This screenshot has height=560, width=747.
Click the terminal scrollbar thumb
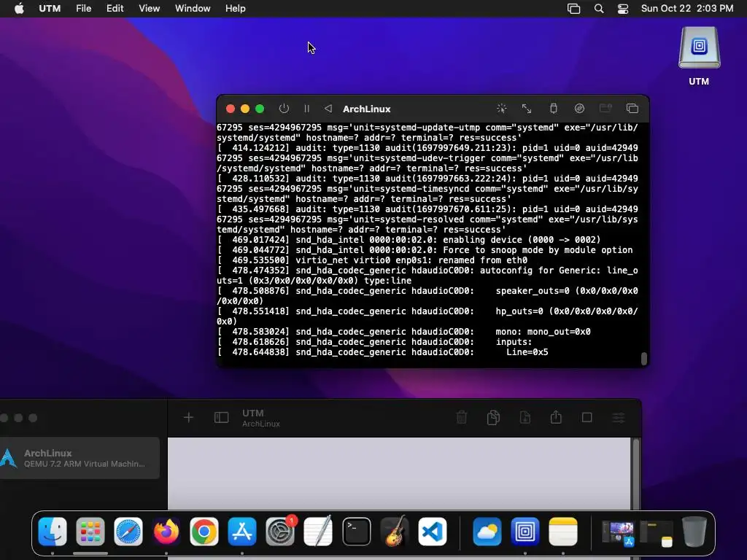point(644,359)
